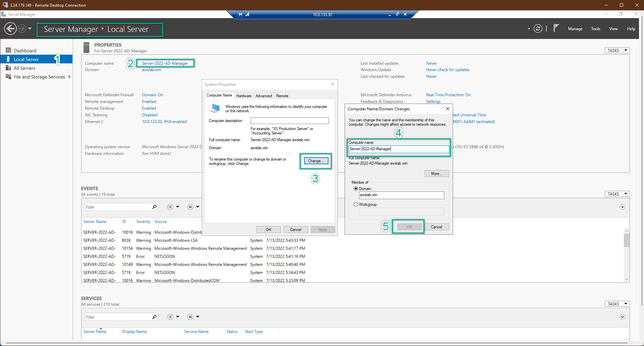
Task: Select the Workgroup radio button
Action: point(356,205)
